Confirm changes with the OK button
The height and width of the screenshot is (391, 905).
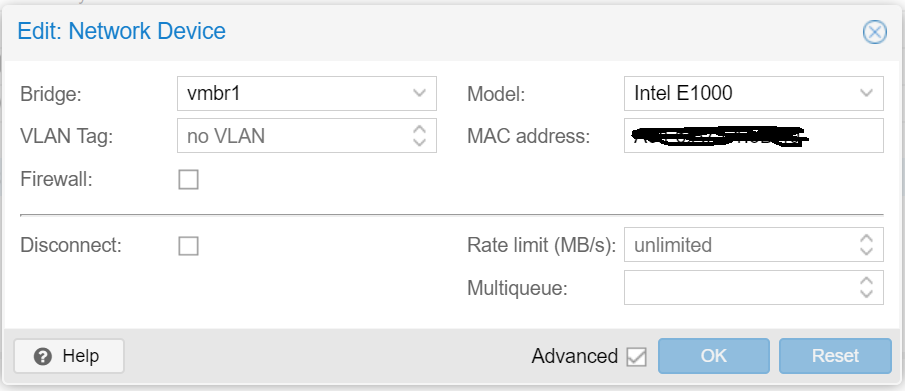point(713,356)
